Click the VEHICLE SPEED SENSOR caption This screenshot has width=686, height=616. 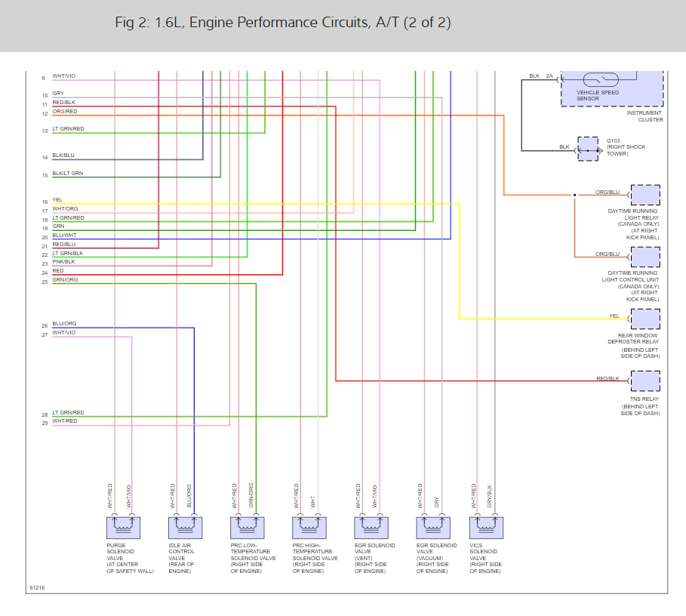[x=598, y=95]
